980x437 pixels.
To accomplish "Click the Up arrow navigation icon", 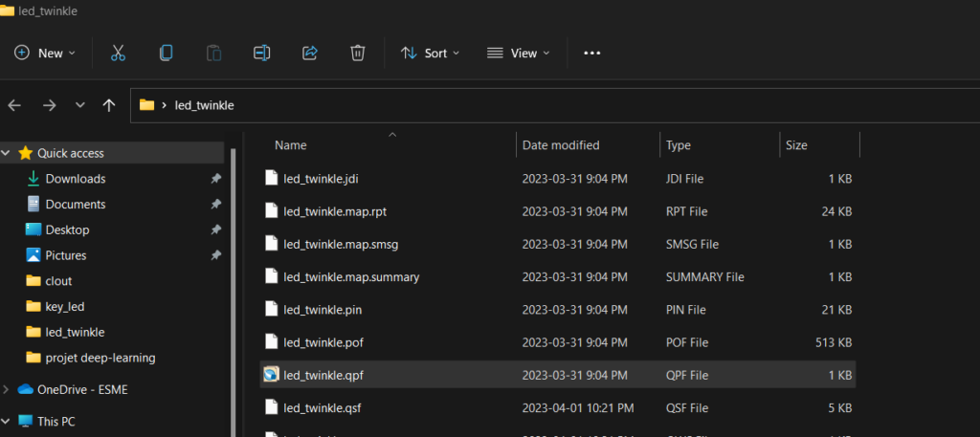I will [109, 105].
